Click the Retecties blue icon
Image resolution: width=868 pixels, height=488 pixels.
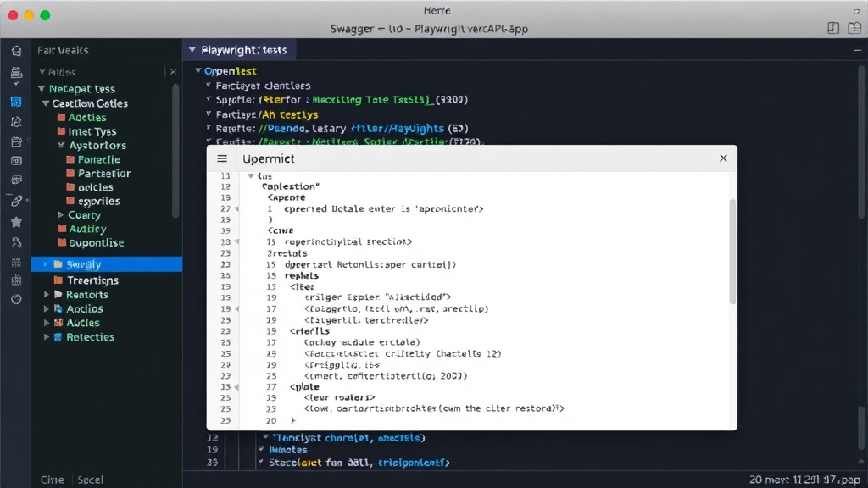[x=58, y=337]
